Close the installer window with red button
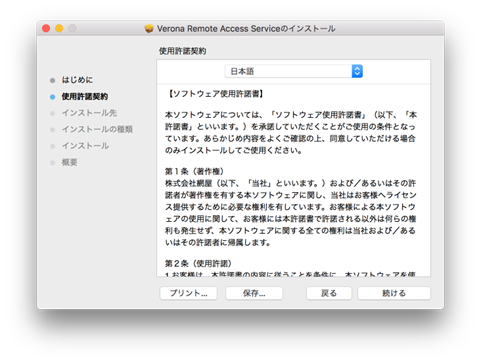 pyautogui.click(x=46, y=29)
